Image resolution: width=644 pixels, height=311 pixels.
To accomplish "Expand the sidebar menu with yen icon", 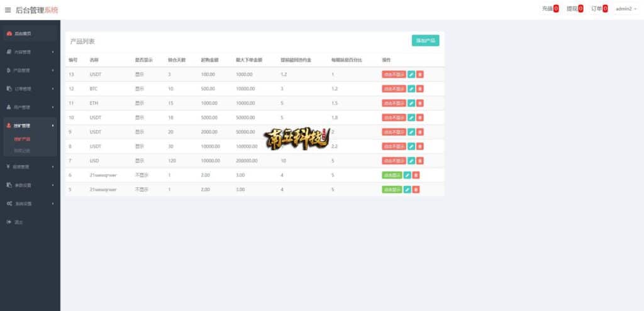I will [30, 167].
